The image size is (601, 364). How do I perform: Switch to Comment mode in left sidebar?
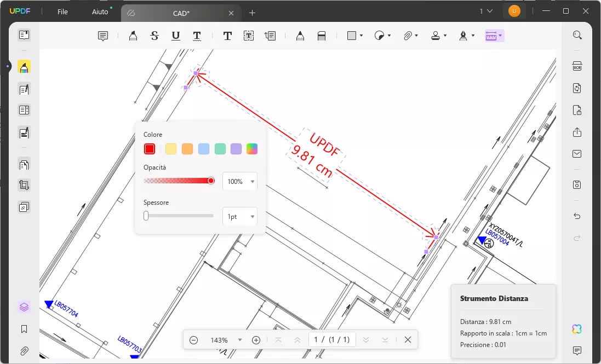point(24,67)
